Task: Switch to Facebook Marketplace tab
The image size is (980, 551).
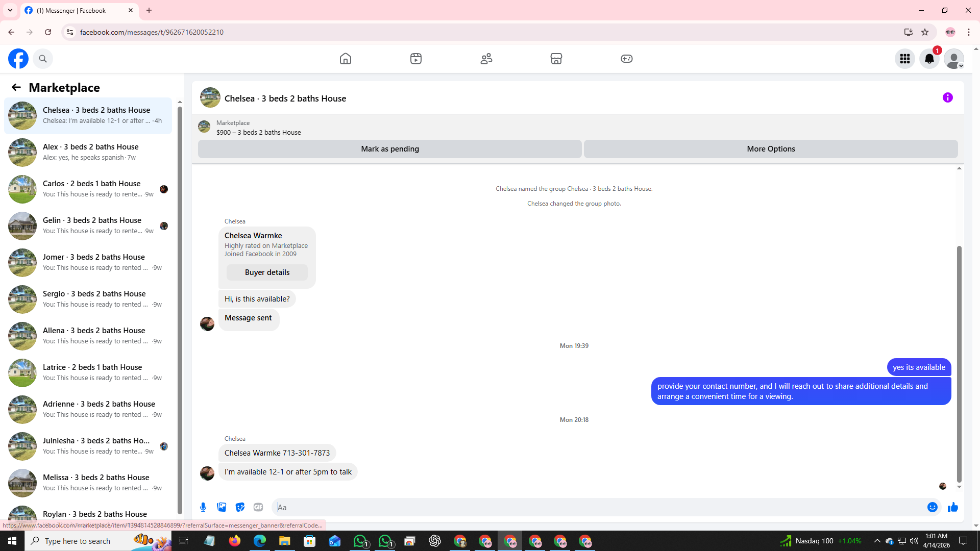Action: pos(556,59)
